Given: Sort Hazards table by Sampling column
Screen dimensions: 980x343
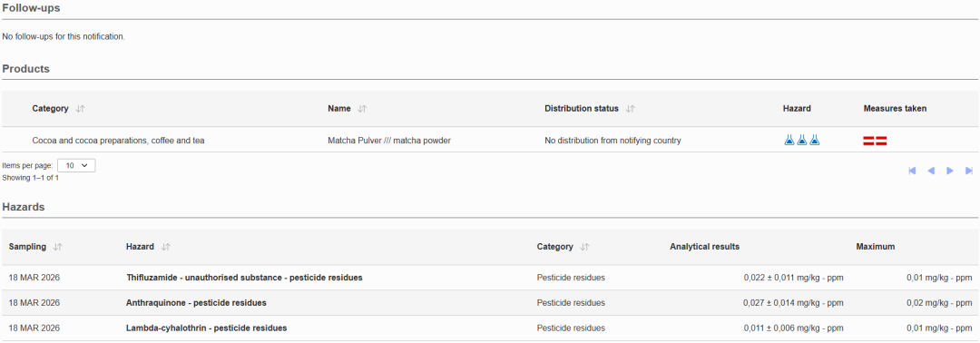Looking at the screenshot, I should coord(57,247).
